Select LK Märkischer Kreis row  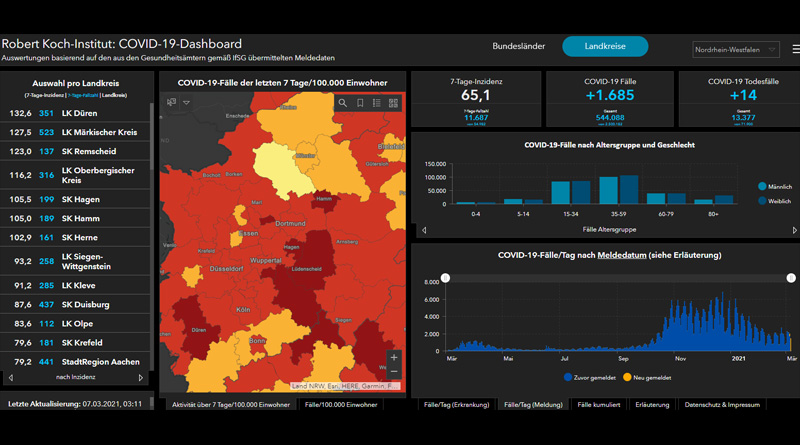75,132
